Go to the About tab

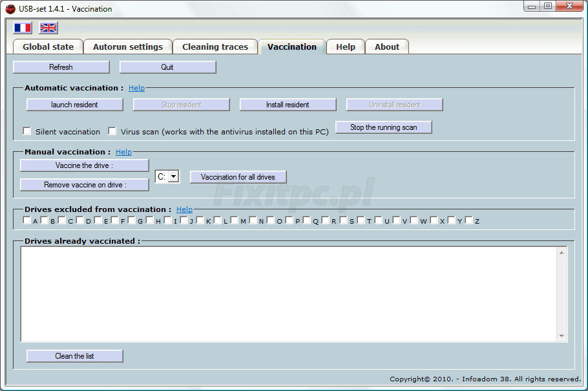(387, 47)
